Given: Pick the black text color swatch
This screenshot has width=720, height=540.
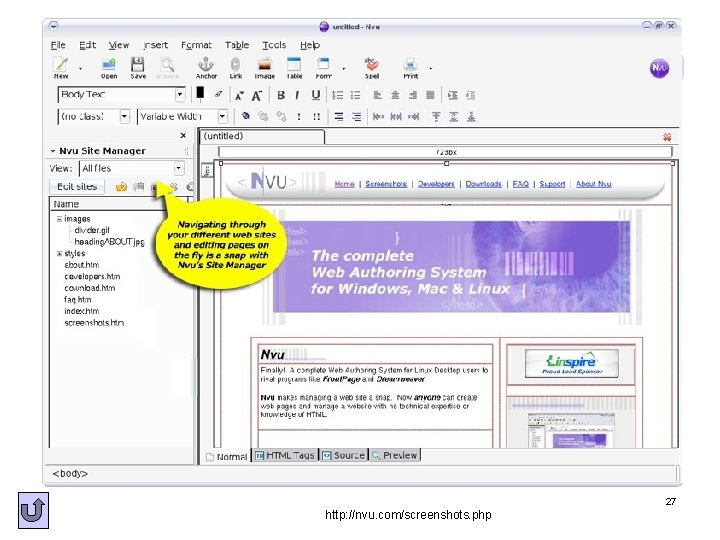Looking at the screenshot, I should coord(200,93).
